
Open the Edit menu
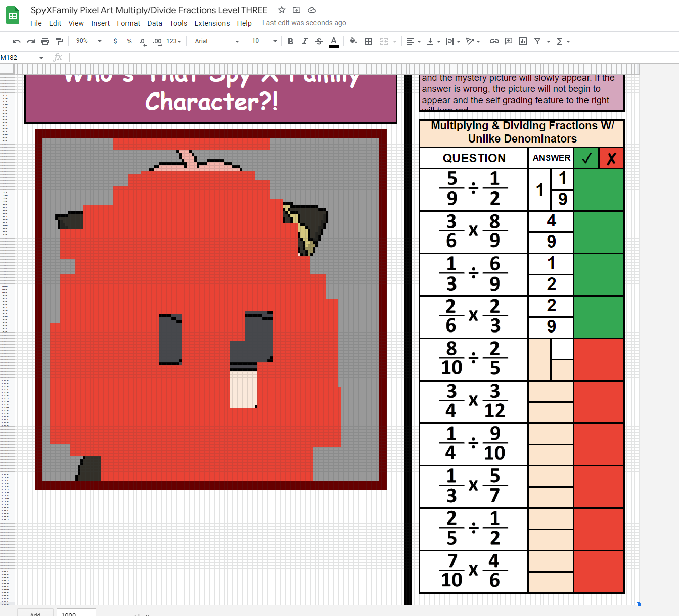[x=55, y=23]
